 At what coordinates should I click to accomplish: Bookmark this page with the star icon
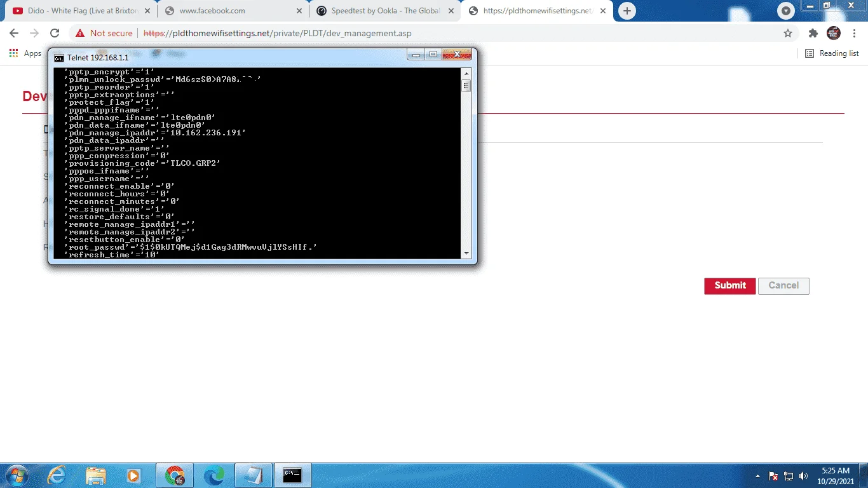[x=788, y=33]
